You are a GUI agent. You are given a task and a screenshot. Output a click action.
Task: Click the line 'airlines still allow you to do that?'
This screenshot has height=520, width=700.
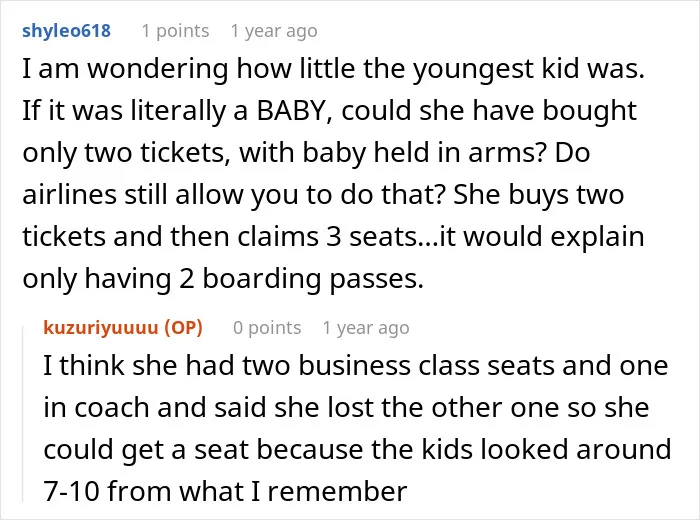coord(232,195)
